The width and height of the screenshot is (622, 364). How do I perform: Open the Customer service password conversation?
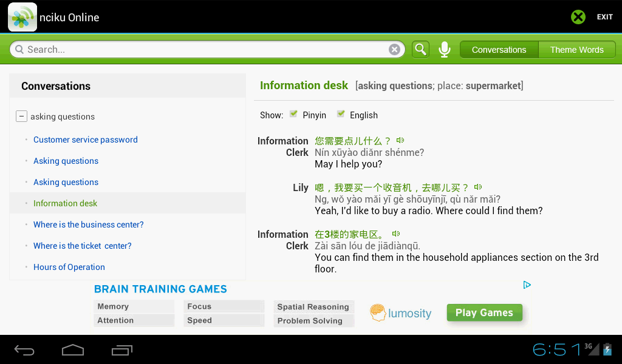[85, 140]
